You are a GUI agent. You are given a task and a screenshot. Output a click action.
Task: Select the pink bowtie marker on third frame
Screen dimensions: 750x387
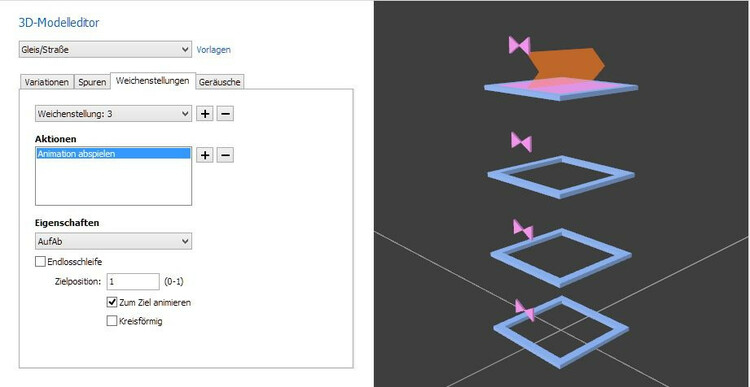pyautogui.click(x=523, y=230)
